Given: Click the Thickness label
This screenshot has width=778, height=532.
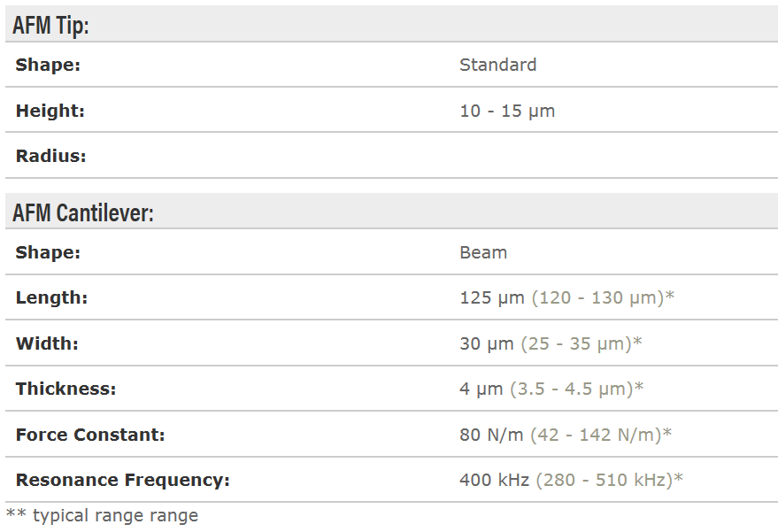Looking at the screenshot, I should point(65,389).
